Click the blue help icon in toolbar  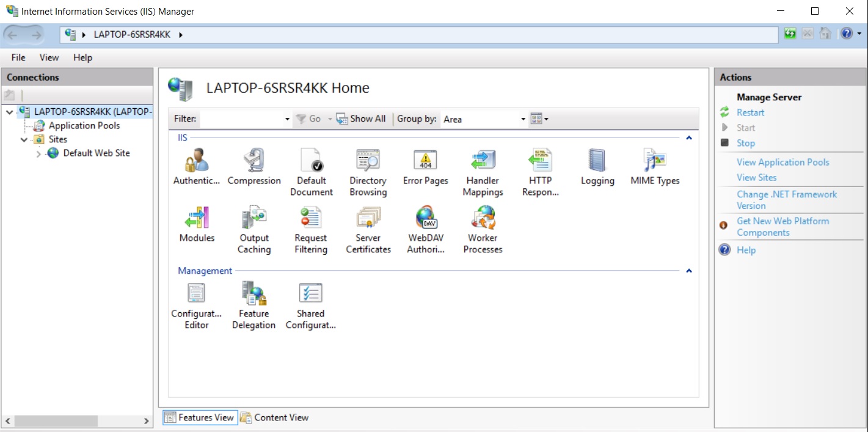[846, 34]
